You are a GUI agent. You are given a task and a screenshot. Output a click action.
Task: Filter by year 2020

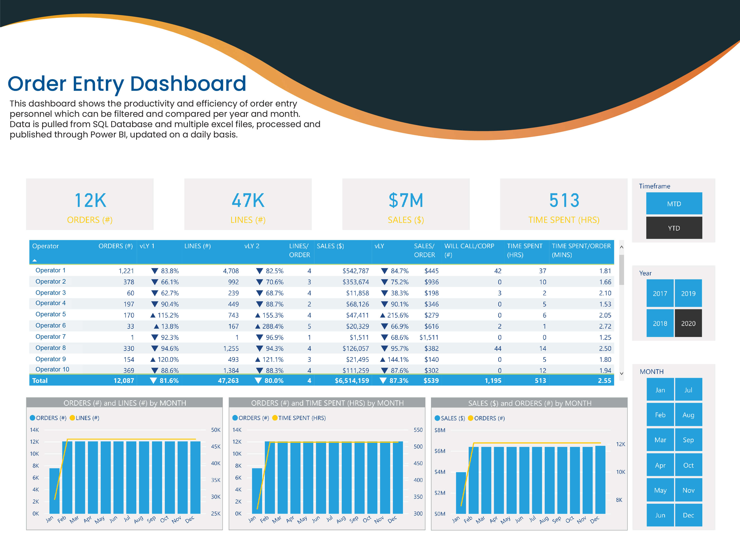tap(688, 323)
